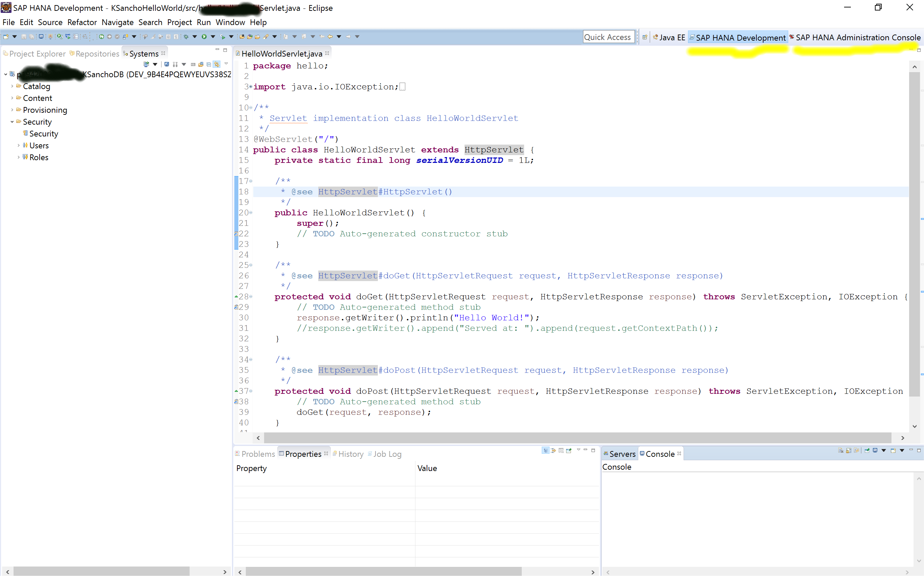Toggle code folding at line 28 doGet

pos(251,297)
